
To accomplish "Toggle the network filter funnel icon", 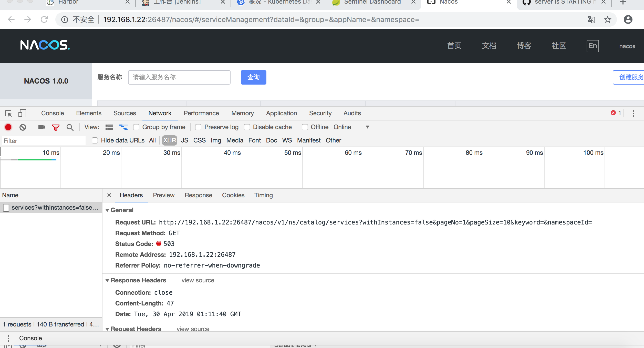I will pos(56,127).
